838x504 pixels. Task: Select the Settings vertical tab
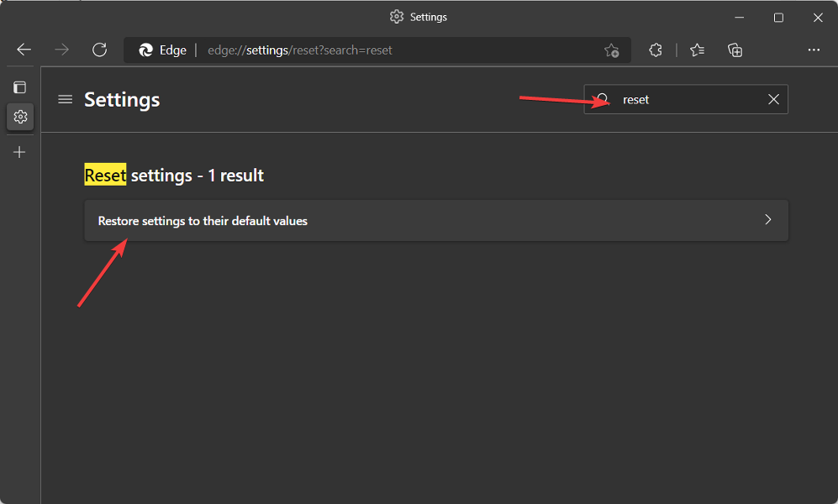tap(20, 117)
